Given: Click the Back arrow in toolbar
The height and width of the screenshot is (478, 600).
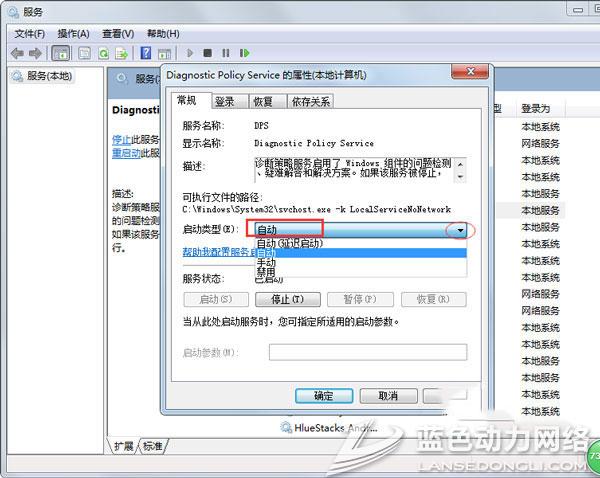Looking at the screenshot, I should [x=17, y=52].
